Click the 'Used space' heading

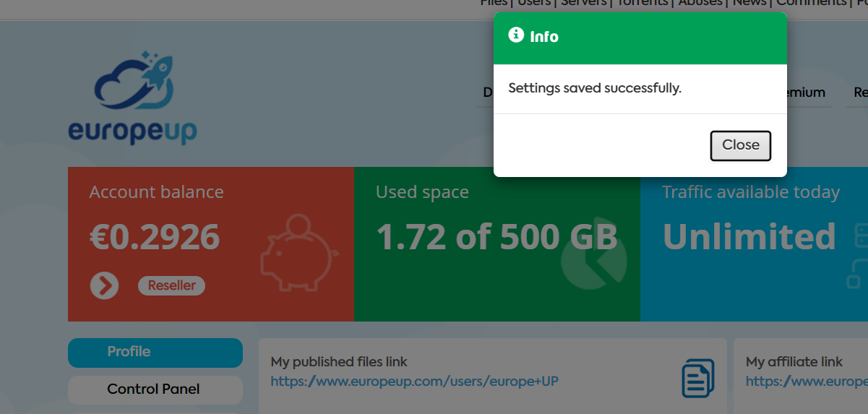(423, 192)
